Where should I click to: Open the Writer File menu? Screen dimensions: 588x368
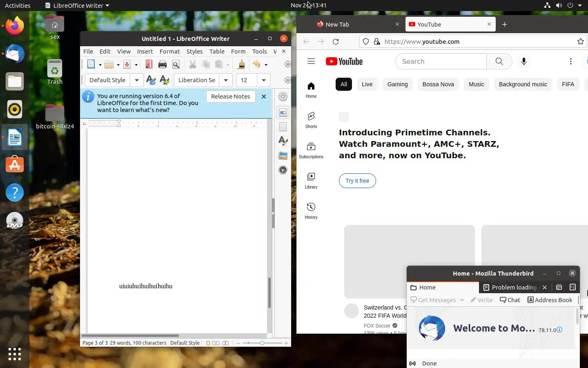(88, 52)
